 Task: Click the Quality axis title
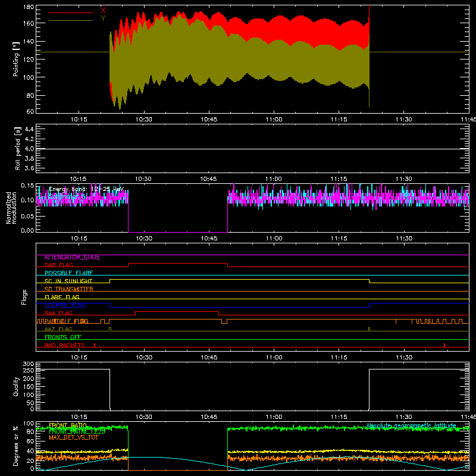(16, 386)
